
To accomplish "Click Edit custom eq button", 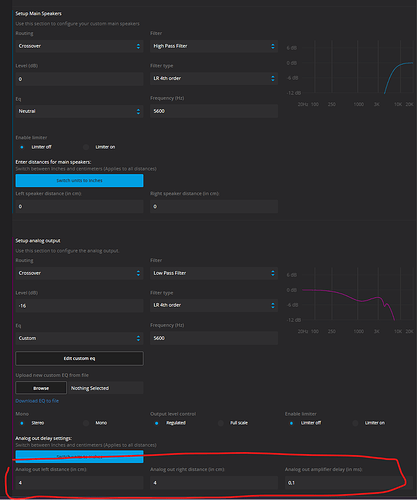I will (79, 358).
